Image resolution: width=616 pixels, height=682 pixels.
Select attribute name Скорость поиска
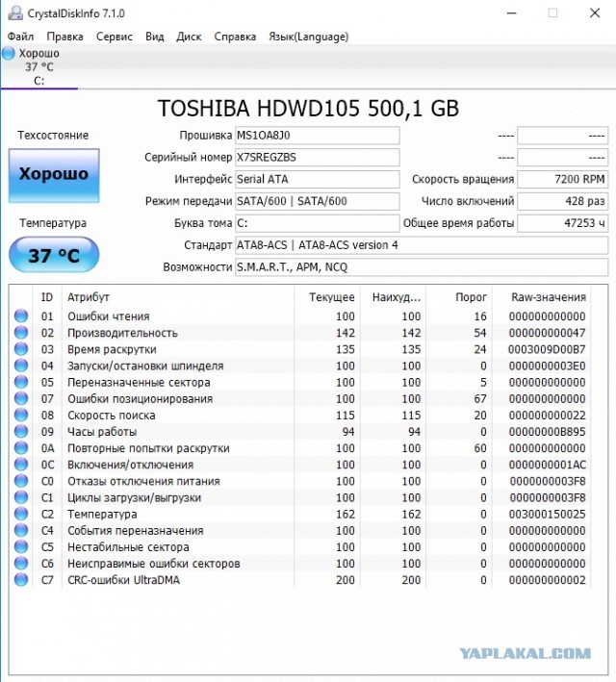[112, 416]
